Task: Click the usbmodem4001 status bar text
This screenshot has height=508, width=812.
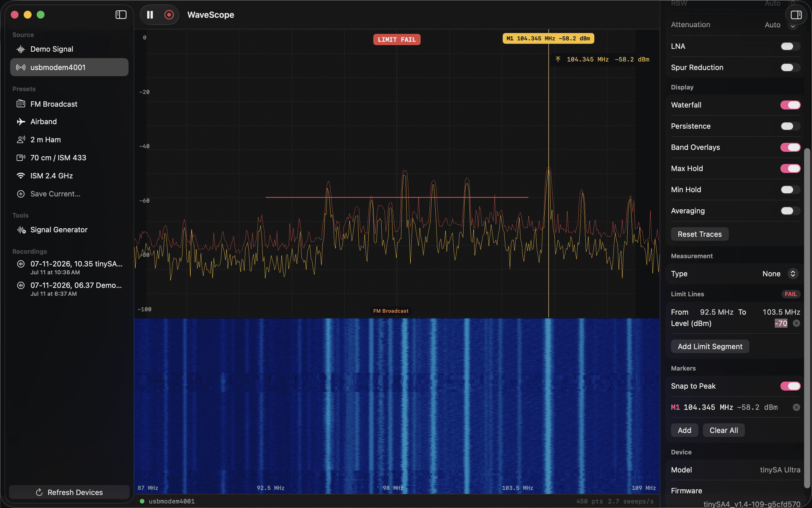Action: [171, 501]
